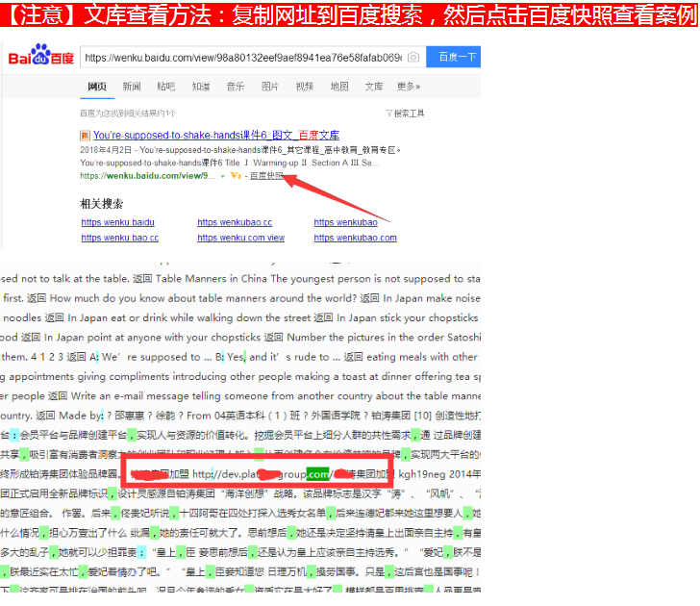
Task: Click text 'Table Manners in China'
Action: 211,279
